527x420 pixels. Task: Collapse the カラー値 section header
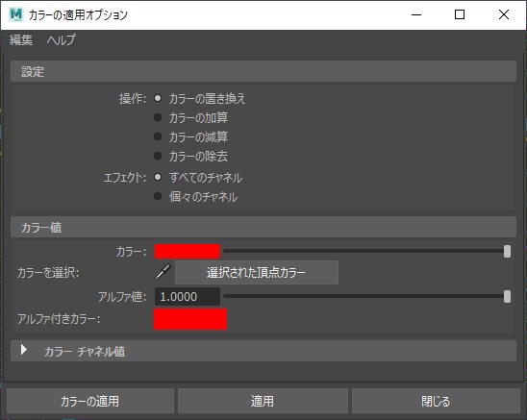[x=263, y=227]
